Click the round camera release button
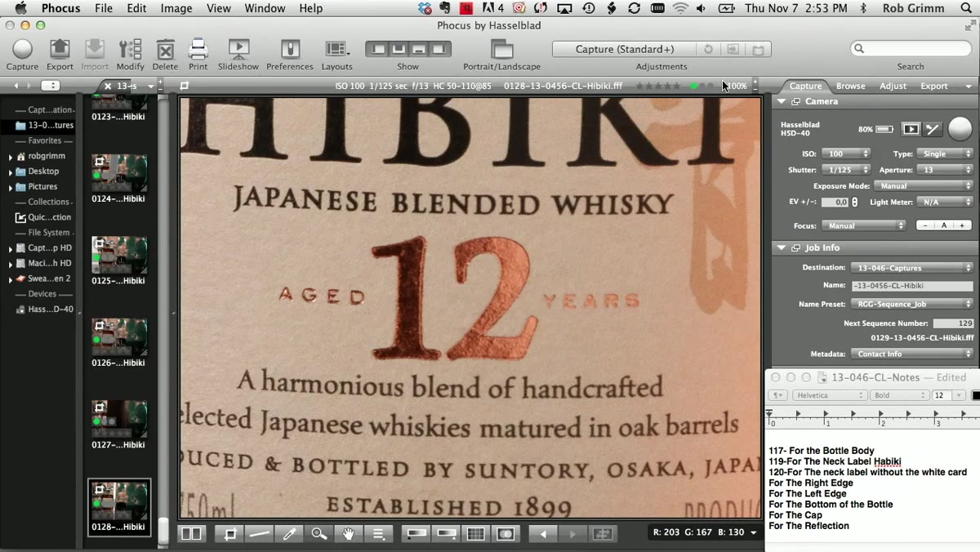This screenshot has width=980, height=552. pyautogui.click(x=960, y=129)
